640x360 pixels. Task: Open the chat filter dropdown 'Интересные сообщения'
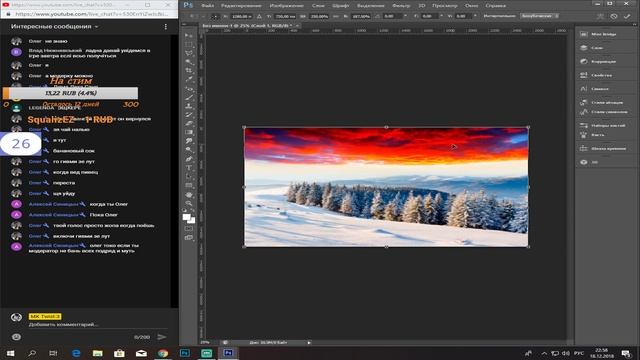(x=55, y=27)
